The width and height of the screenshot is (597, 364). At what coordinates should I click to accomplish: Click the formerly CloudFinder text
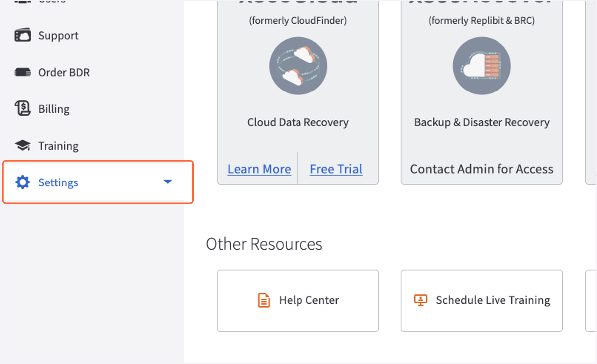[x=298, y=21]
